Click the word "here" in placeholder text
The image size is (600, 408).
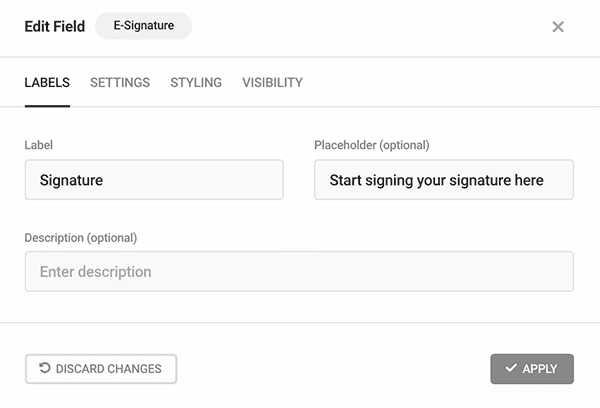[529, 180]
